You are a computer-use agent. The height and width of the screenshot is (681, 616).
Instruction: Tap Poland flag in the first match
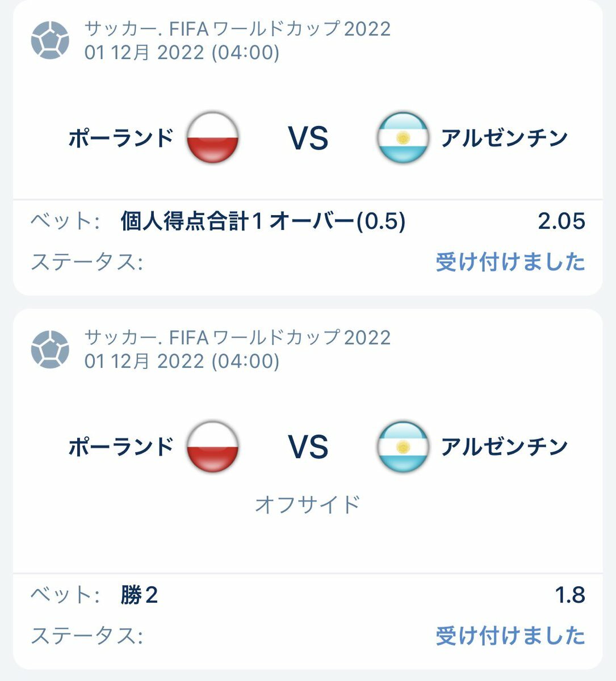(213, 138)
